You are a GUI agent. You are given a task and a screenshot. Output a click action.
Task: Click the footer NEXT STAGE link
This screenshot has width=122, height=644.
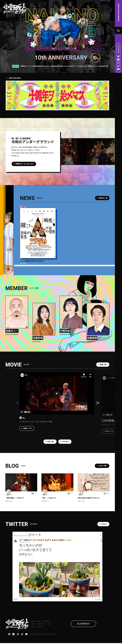click(x=42, y=624)
